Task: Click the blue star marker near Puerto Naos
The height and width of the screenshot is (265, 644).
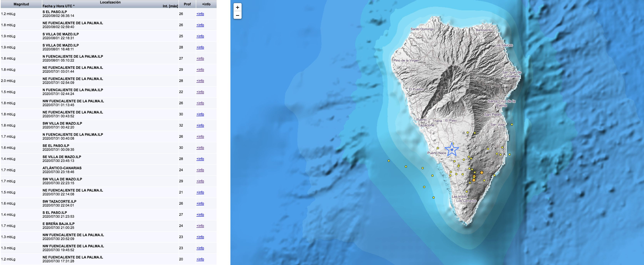Action: click(452, 149)
